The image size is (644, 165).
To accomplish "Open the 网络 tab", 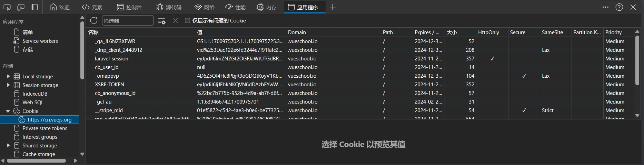I will tap(204, 7).
